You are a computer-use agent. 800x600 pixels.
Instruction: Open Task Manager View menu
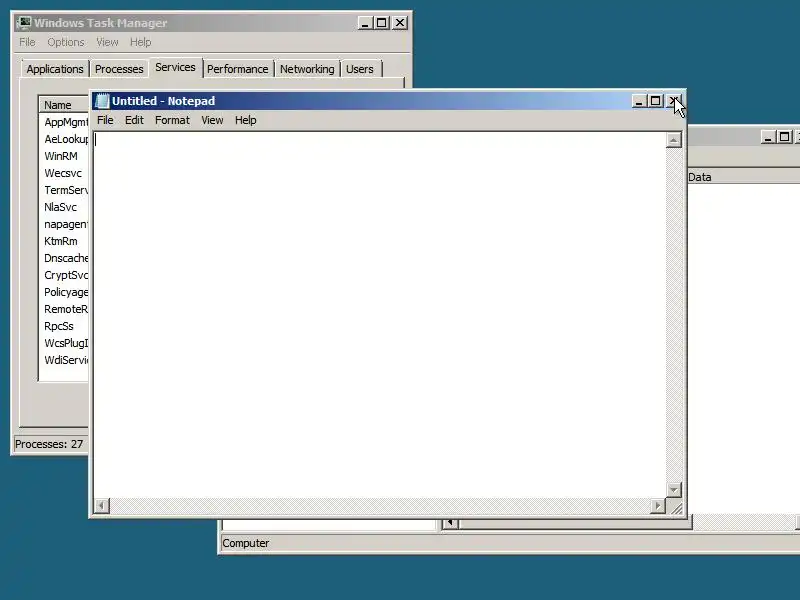coord(107,42)
